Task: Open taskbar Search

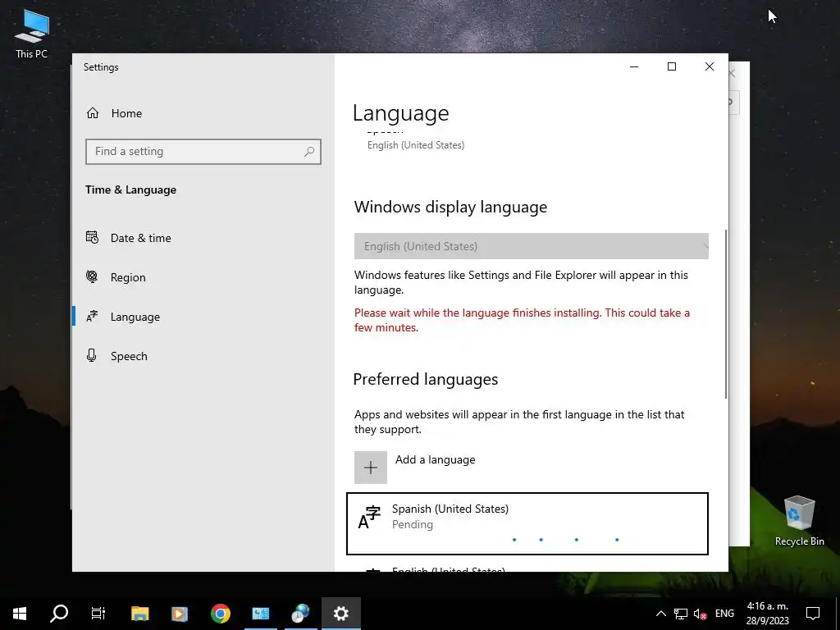Action: click(59, 614)
